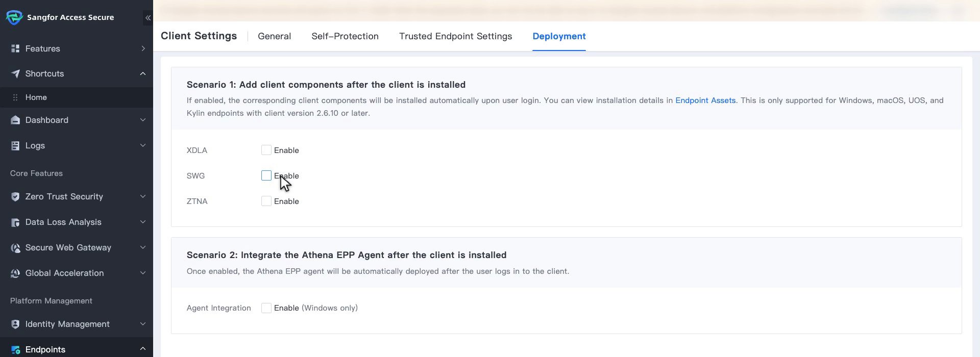Collapse the Endpoints section chevron
The image size is (980, 357).
[x=143, y=349]
